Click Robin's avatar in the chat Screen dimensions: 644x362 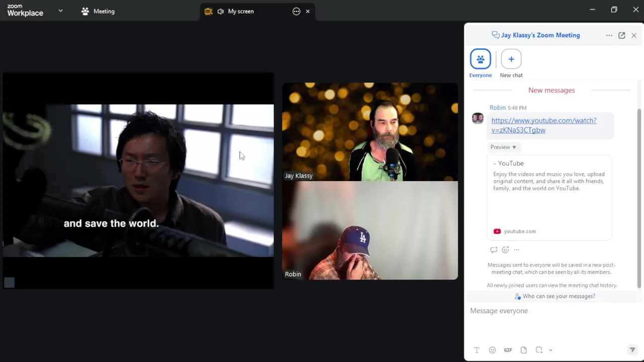(477, 118)
